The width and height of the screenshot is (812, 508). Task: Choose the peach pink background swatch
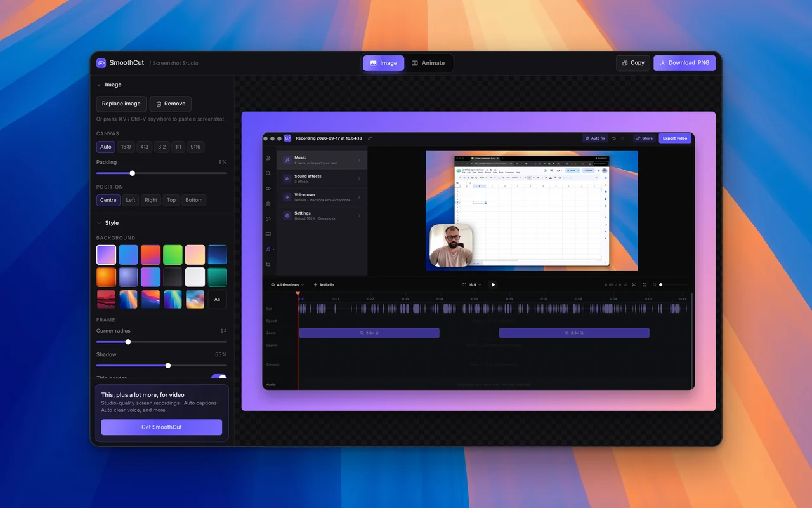195,255
